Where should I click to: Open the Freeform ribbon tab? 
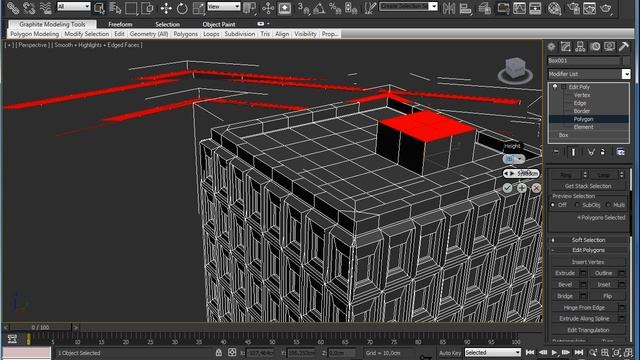pyautogui.click(x=120, y=24)
